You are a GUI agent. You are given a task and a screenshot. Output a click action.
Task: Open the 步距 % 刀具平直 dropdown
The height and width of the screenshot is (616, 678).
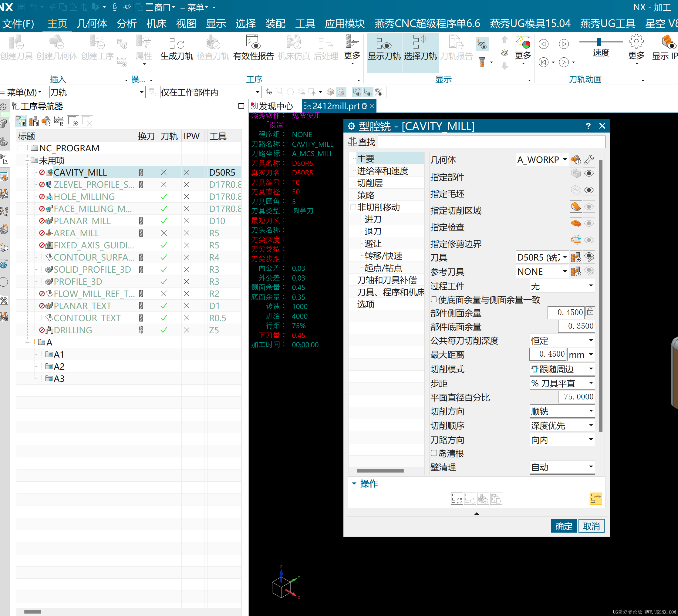pos(562,383)
